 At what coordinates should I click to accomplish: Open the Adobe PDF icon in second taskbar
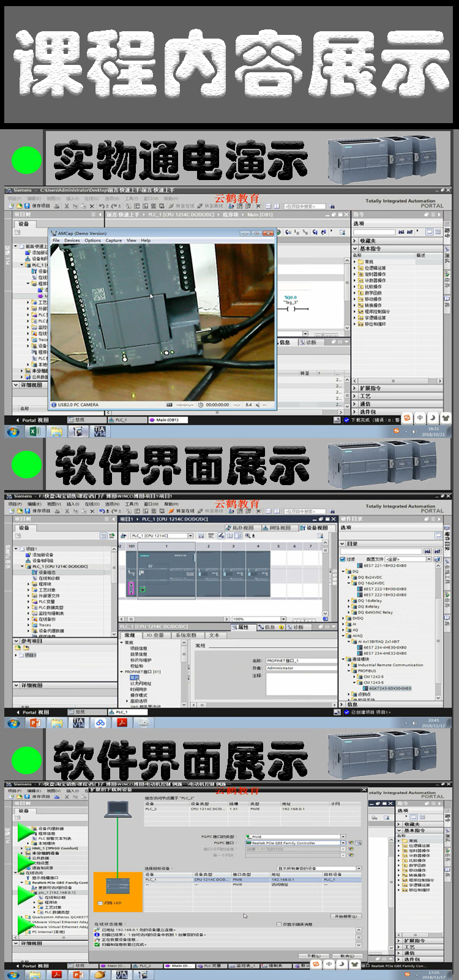(x=122, y=723)
